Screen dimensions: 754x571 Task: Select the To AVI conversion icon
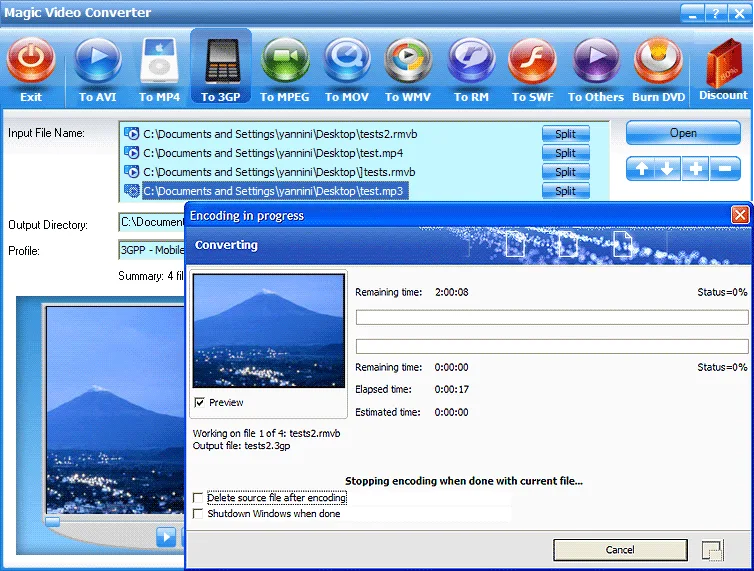[98, 61]
